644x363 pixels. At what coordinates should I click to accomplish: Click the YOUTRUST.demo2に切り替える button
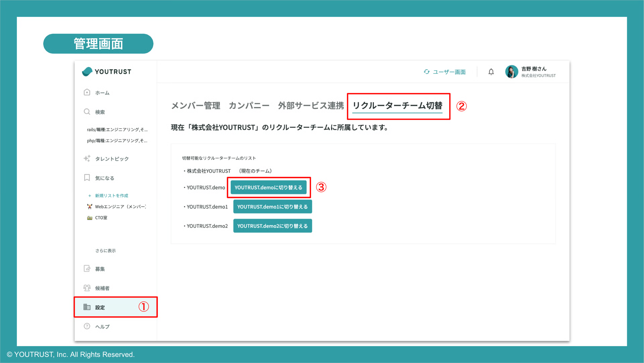click(272, 226)
